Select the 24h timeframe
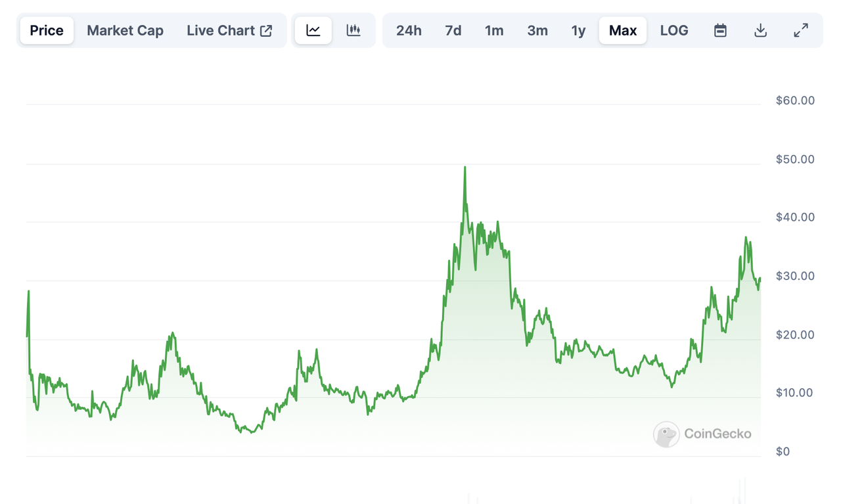Screen dimensions: 841x504 tap(409, 30)
